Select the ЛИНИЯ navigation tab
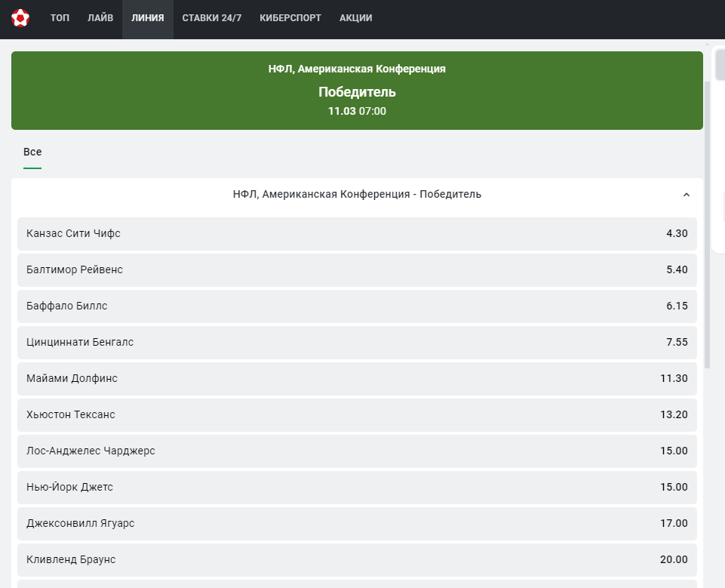This screenshot has height=588, width=725. 148,19
